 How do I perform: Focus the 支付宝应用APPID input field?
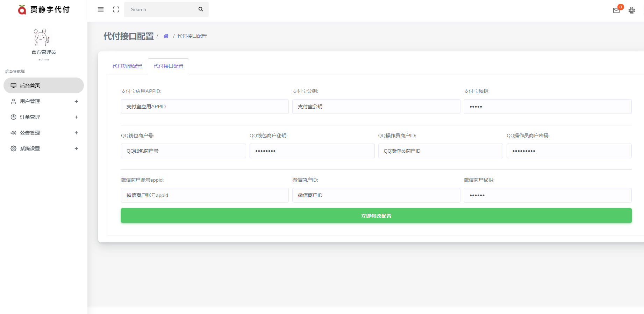point(205,107)
